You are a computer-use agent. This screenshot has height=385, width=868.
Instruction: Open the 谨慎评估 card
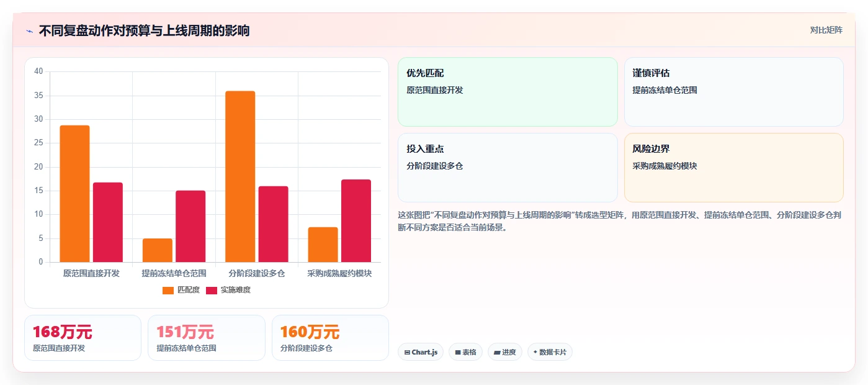(734, 92)
